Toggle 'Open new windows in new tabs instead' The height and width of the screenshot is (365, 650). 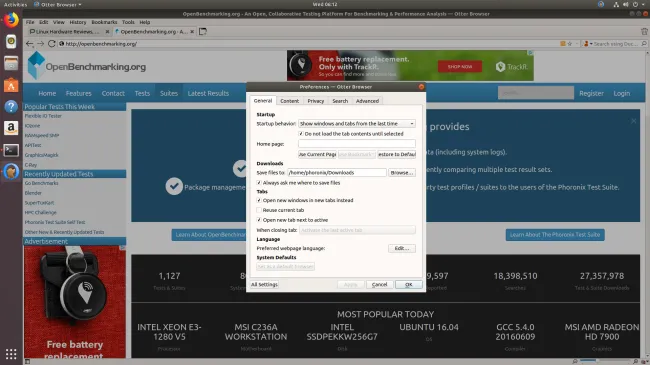tap(259, 200)
